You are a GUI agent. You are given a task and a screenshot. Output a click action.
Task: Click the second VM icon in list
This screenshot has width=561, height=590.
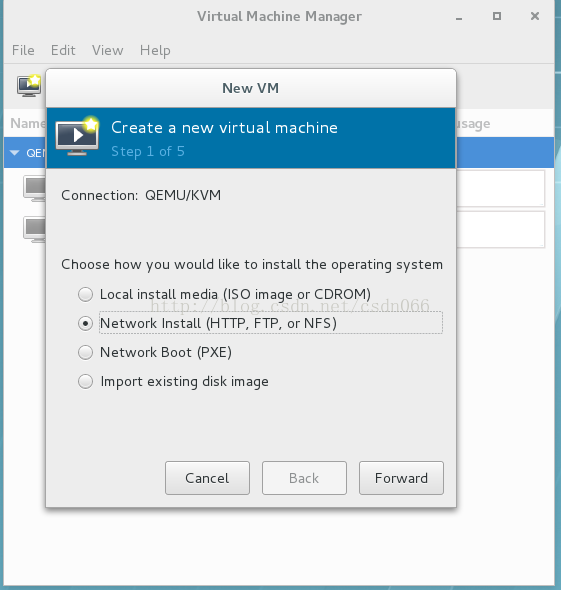34,229
